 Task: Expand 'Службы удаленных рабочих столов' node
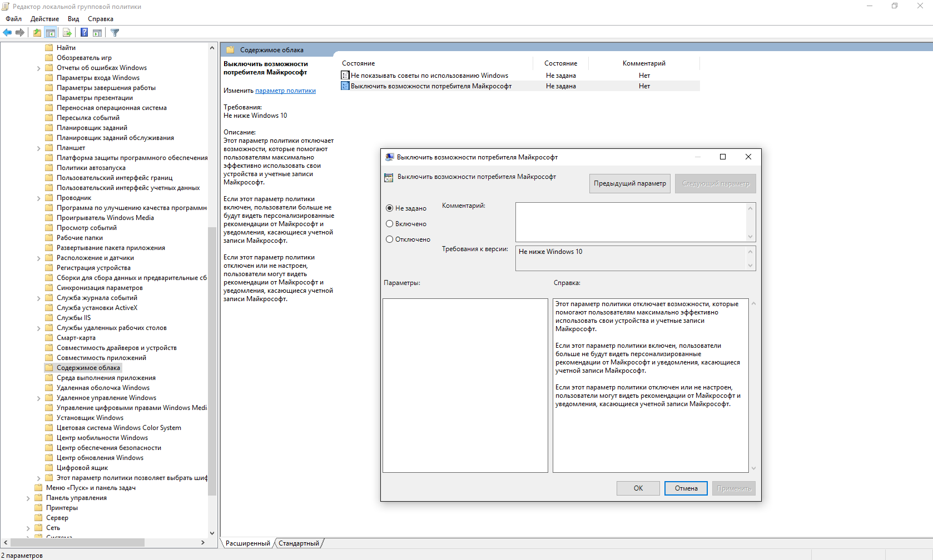click(39, 328)
